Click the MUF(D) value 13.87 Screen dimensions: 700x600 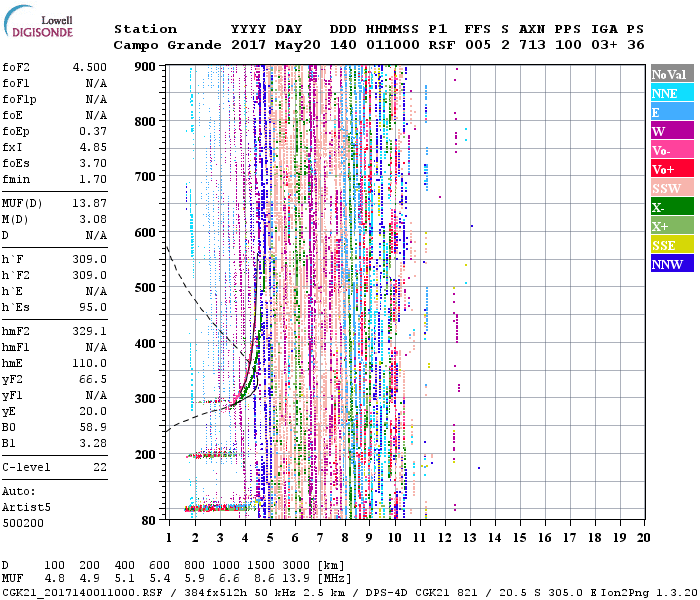pyautogui.click(x=90, y=204)
